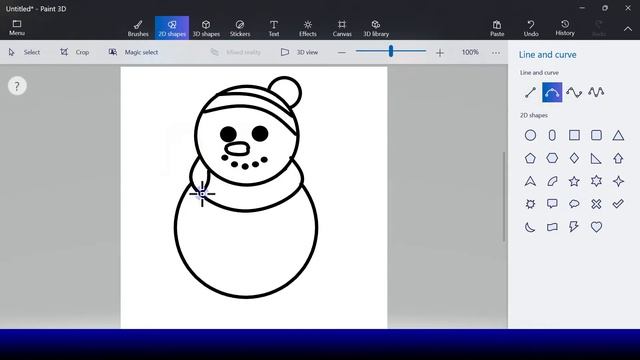Select the Four-point star shape
This screenshot has height=360, width=640.
(x=618, y=181)
